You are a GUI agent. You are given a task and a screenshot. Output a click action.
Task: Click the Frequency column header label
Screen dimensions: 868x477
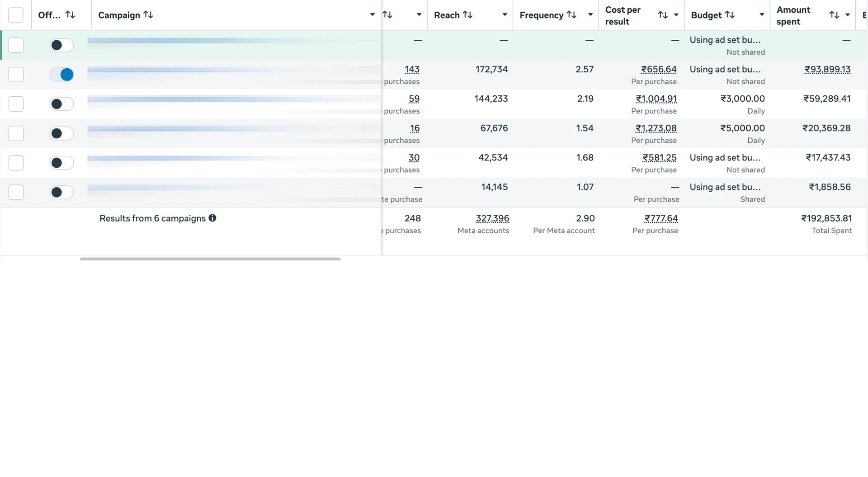(541, 15)
